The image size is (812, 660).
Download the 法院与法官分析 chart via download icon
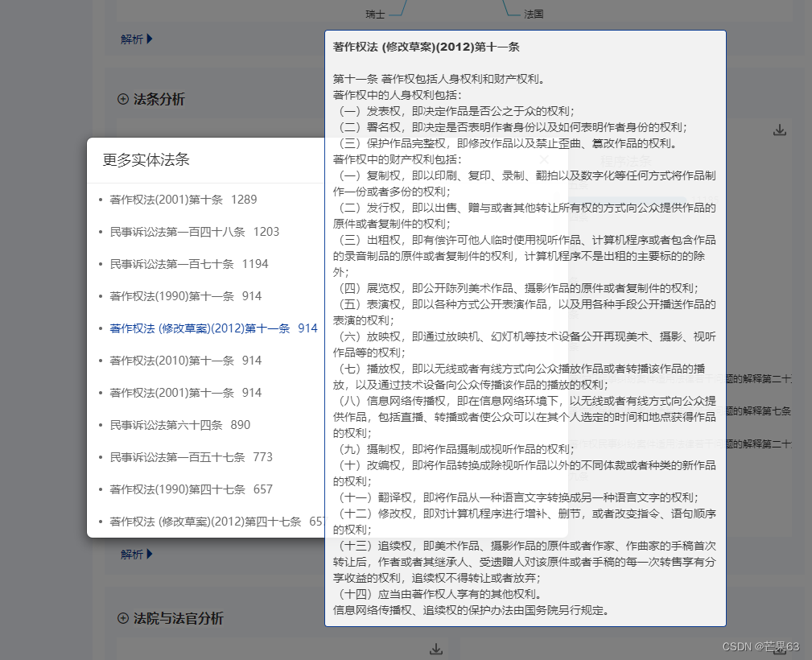pyautogui.click(x=436, y=649)
